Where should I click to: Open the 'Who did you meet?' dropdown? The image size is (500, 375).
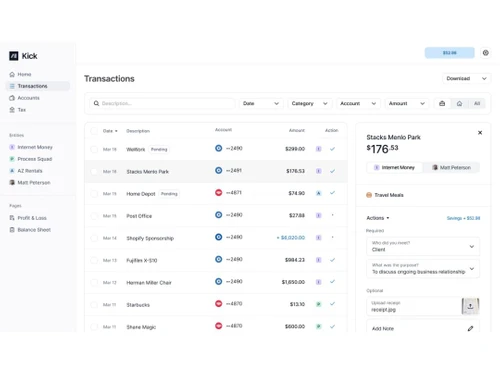(x=423, y=246)
